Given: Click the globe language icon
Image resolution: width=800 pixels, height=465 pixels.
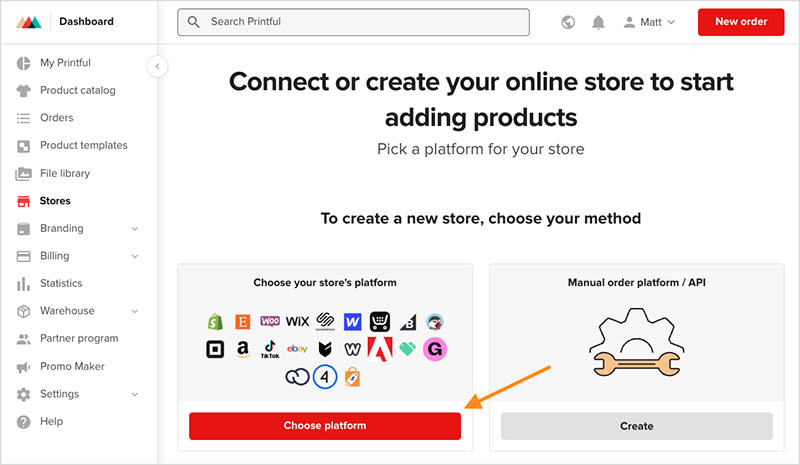Looking at the screenshot, I should coord(568,22).
